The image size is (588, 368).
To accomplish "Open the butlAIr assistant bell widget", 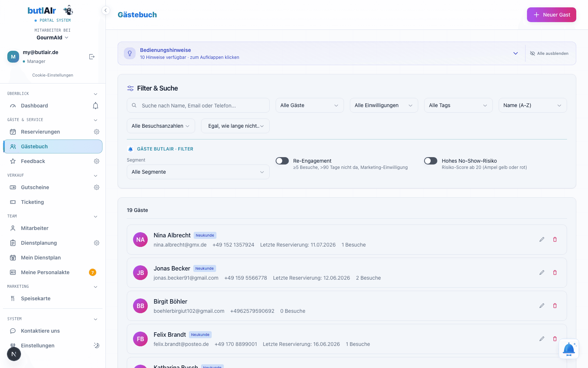I will tap(569, 349).
